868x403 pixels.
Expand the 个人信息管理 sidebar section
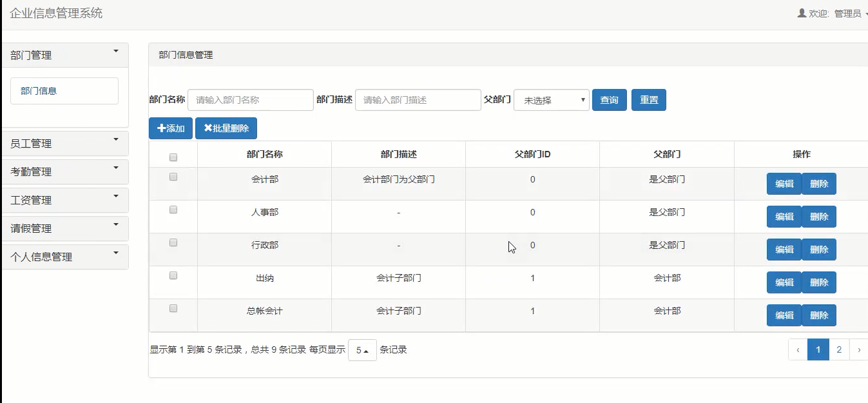(64, 257)
